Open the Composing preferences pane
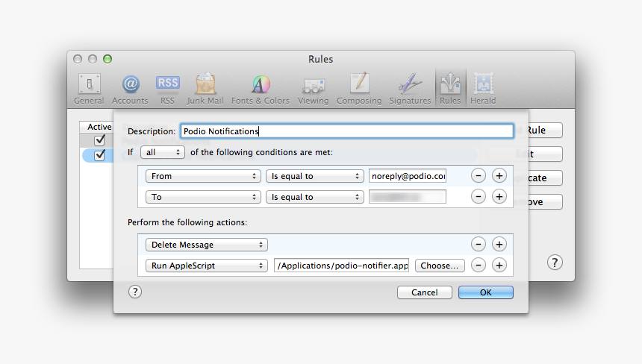 coord(359,89)
